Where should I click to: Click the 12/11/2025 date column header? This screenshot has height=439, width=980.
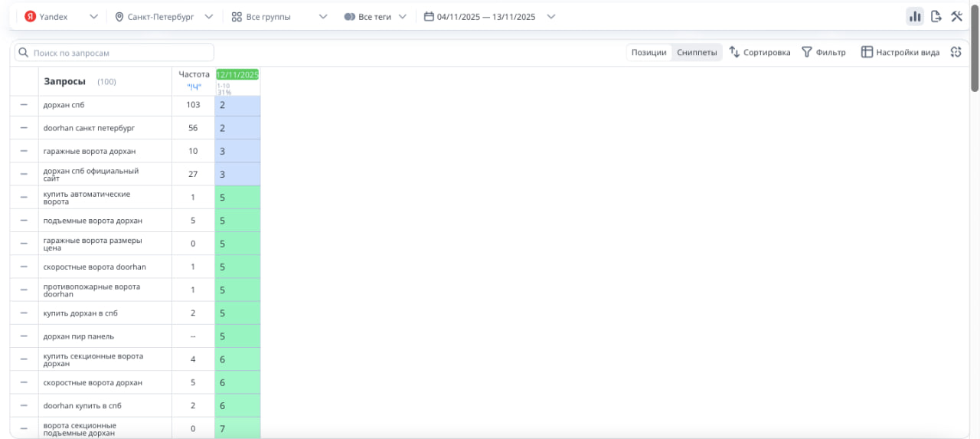[237, 74]
